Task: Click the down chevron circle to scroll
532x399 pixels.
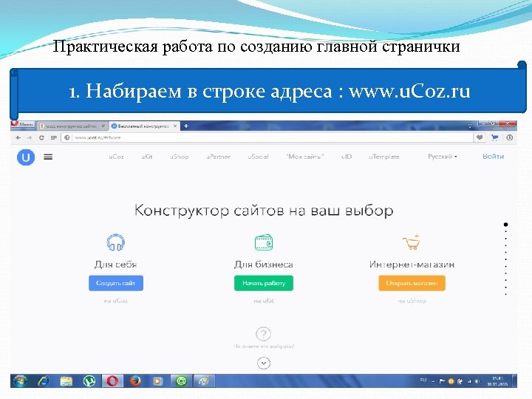Action: coord(264,364)
